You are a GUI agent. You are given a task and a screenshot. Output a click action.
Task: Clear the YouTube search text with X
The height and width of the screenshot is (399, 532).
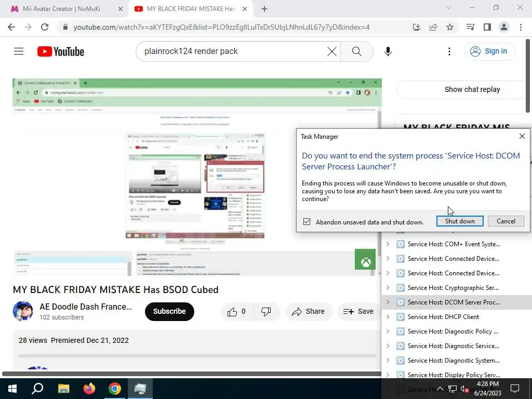tap(332, 51)
